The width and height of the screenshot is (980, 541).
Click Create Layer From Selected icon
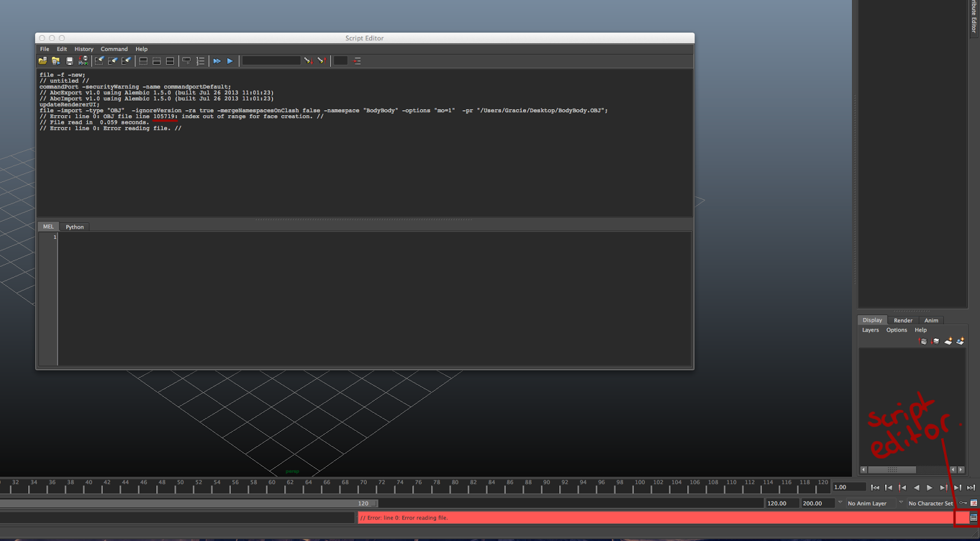coord(960,341)
